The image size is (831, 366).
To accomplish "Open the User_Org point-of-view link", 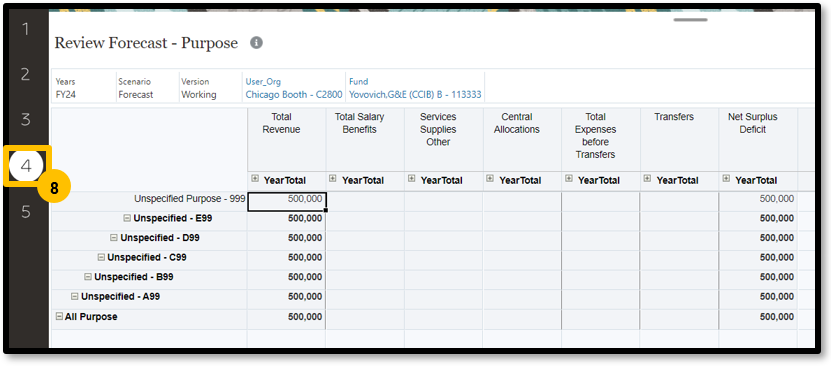I will (x=263, y=82).
